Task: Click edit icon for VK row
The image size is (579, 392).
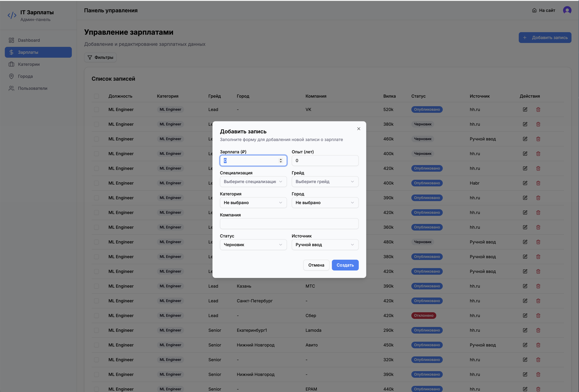Action: tap(525, 110)
